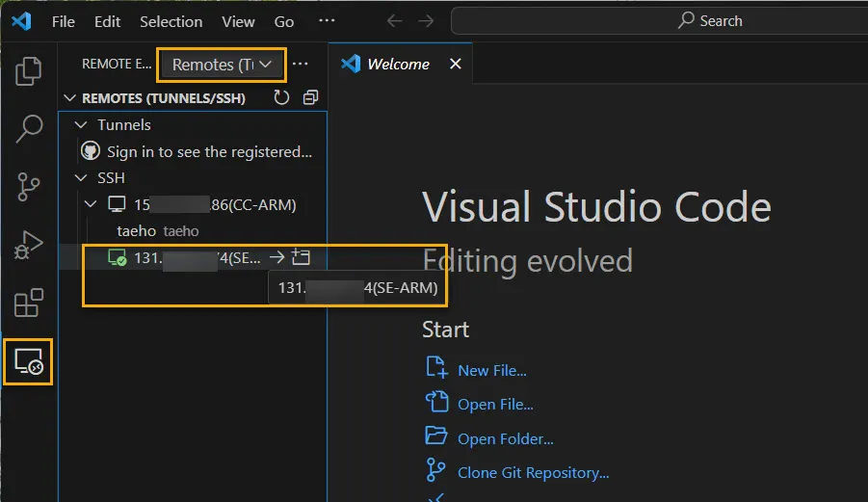Click the New File icon
Viewport: 868px width, 502px height.
[x=436, y=367]
